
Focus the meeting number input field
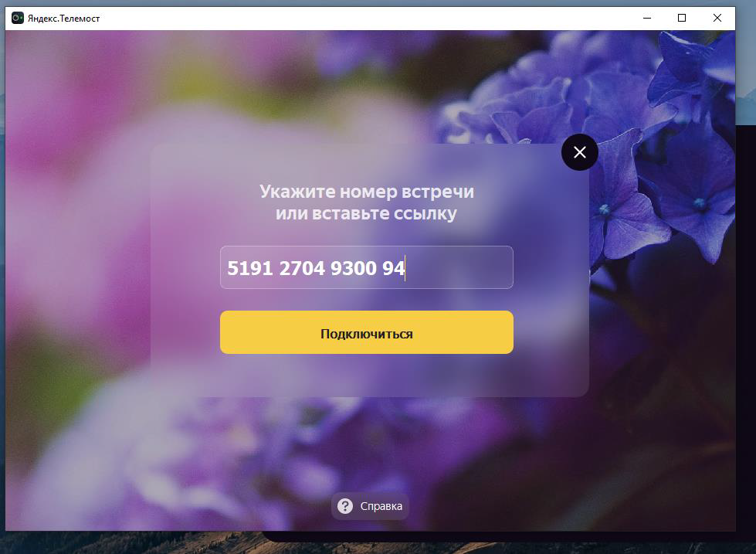(367, 267)
